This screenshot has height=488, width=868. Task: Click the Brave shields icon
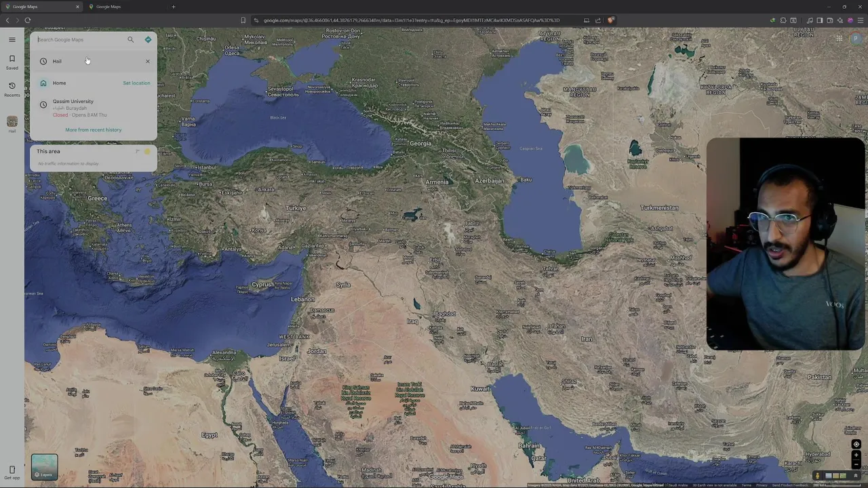(610, 20)
